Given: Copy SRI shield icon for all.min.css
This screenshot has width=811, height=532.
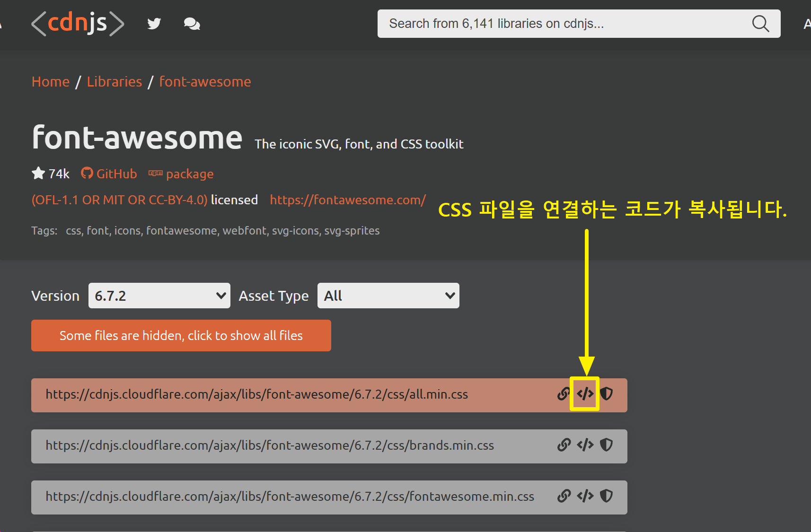Looking at the screenshot, I should (x=607, y=393).
